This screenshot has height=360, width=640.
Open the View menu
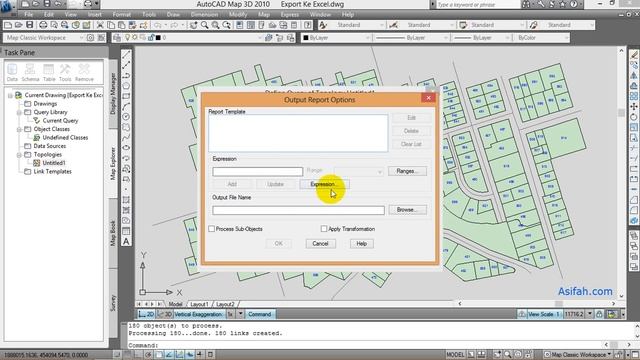tap(71, 14)
